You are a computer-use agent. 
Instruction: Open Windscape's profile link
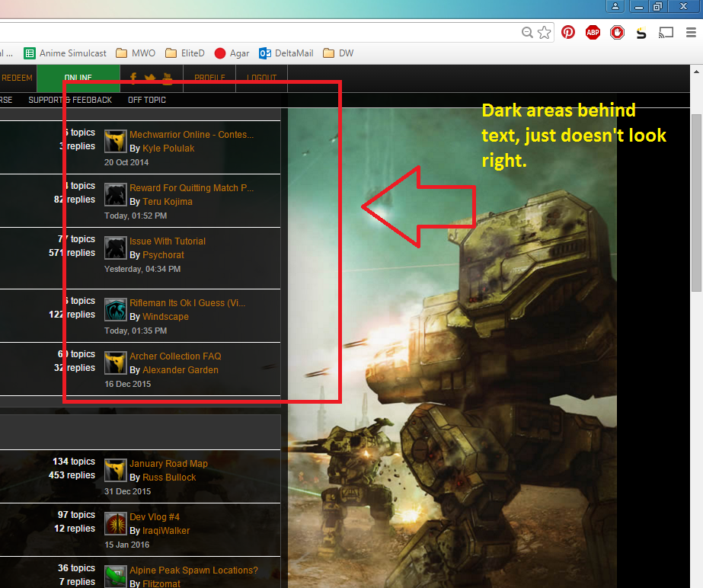point(165,317)
